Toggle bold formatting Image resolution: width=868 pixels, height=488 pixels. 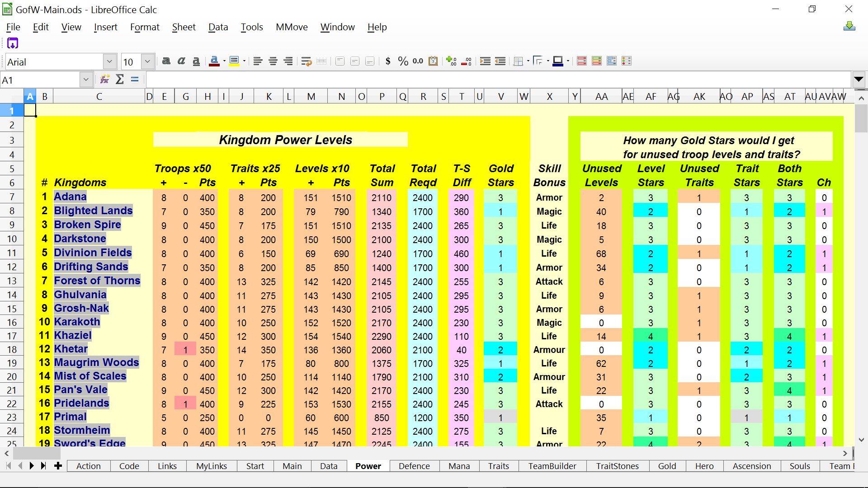click(x=166, y=61)
